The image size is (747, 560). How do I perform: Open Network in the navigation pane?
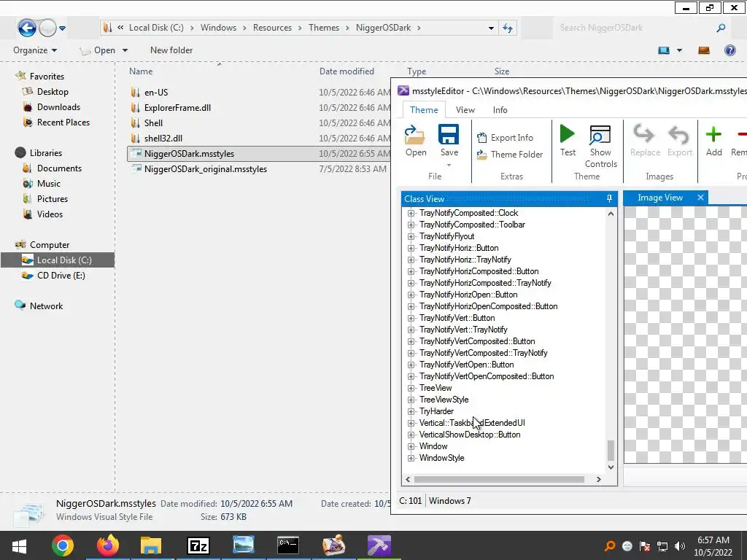46,306
